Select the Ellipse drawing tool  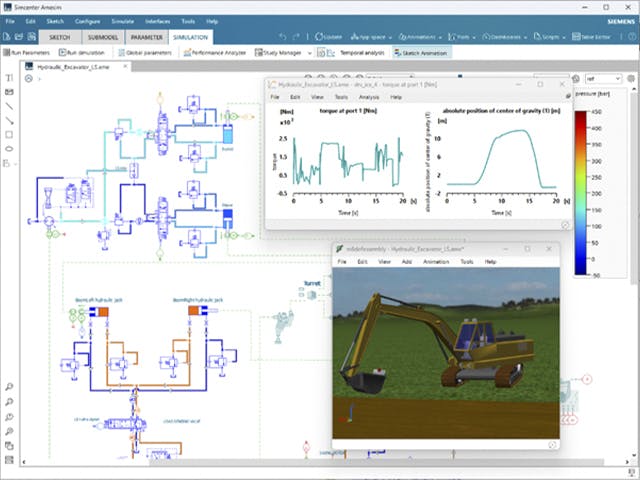coord(9,149)
